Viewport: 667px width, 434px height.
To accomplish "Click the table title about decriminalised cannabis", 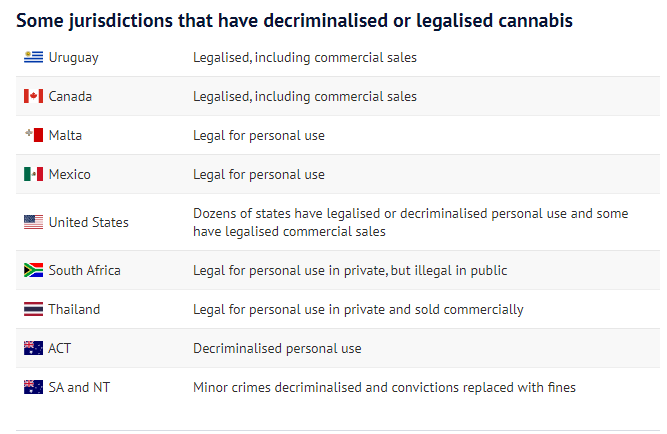I will click(294, 21).
